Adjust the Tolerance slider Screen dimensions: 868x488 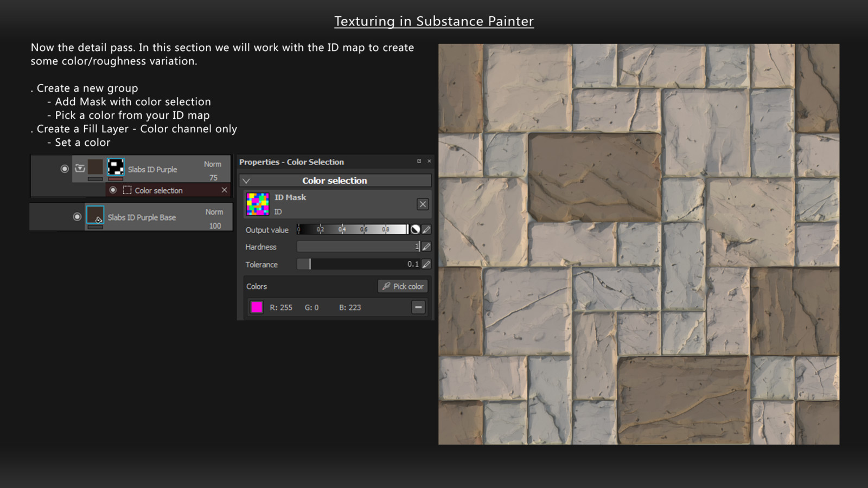click(x=359, y=264)
